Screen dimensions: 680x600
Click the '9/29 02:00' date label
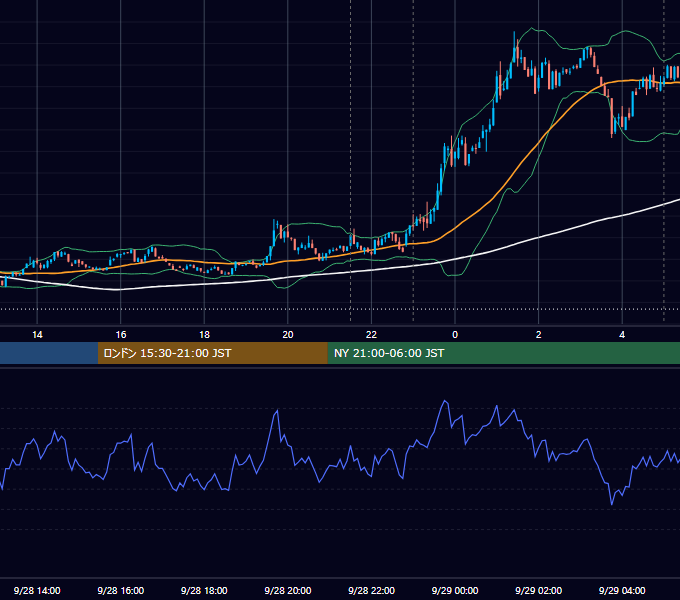[538, 590]
